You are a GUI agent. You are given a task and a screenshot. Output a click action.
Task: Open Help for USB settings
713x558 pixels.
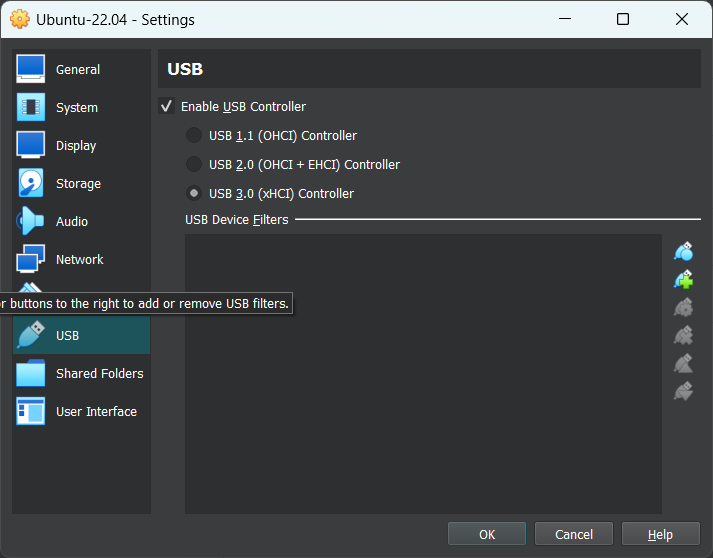pyautogui.click(x=660, y=534)
